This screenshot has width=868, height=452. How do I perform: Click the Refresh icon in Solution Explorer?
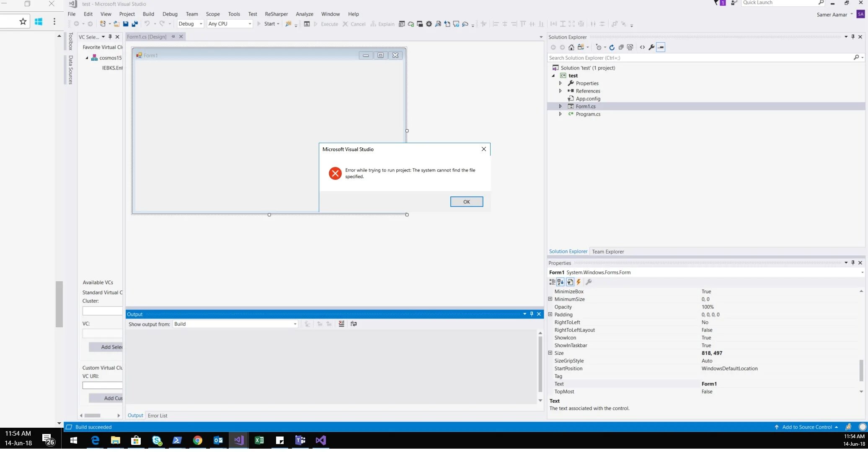(612, 47)
